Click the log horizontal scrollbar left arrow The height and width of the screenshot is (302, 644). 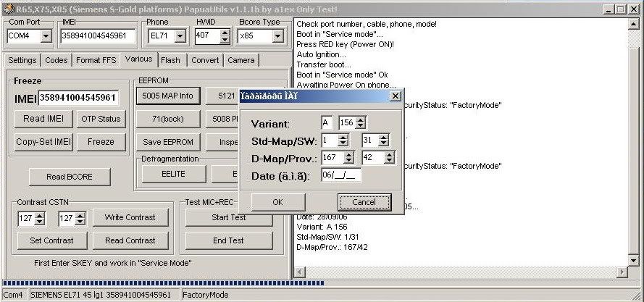[x=299, y=272]
